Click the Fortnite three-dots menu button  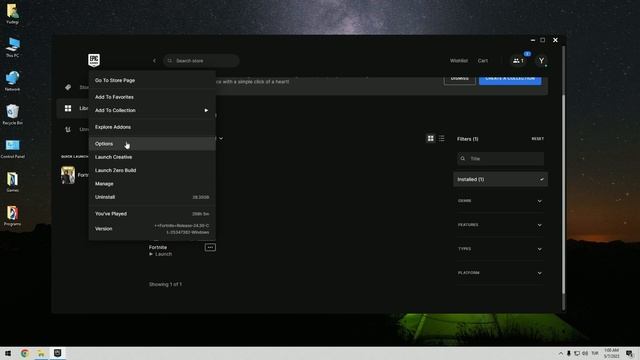210,247
